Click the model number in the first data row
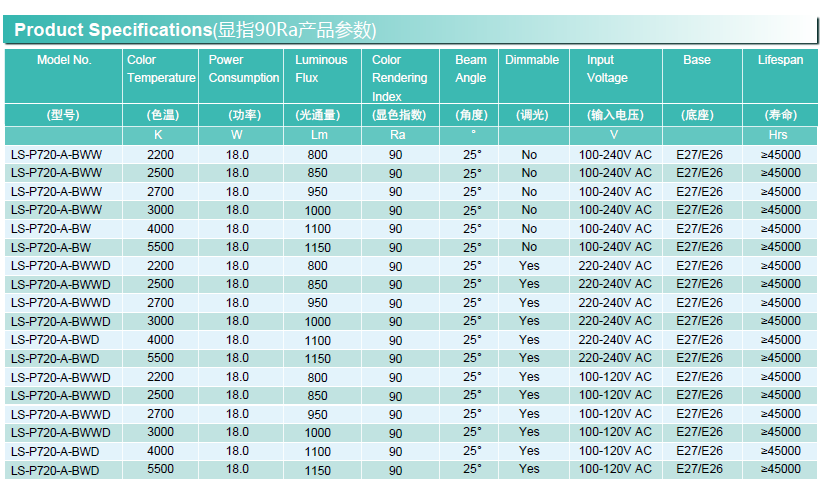Screen dimensions: 820x482 56,155
